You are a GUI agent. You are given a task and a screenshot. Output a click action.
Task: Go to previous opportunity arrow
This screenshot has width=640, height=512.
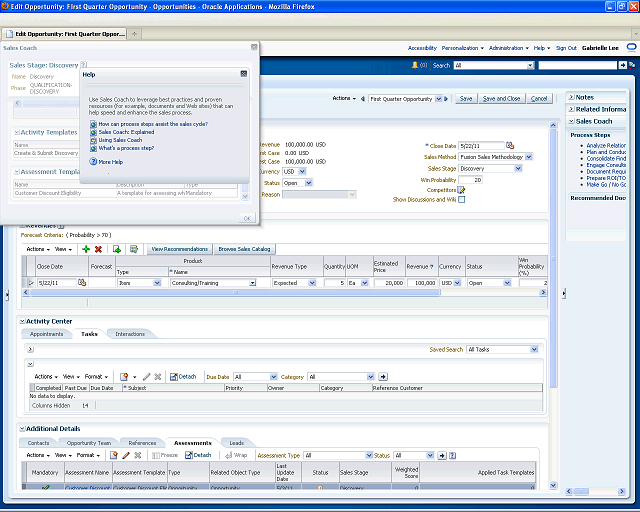362,99
